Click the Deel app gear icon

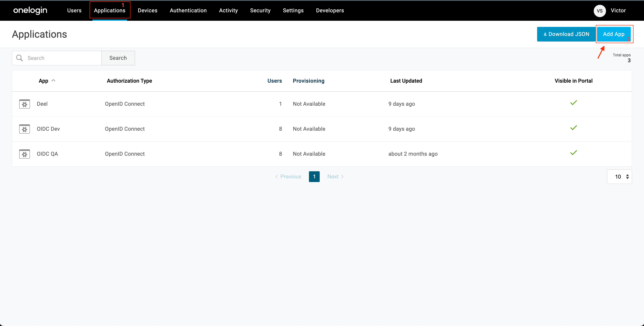tap(25, 104)
